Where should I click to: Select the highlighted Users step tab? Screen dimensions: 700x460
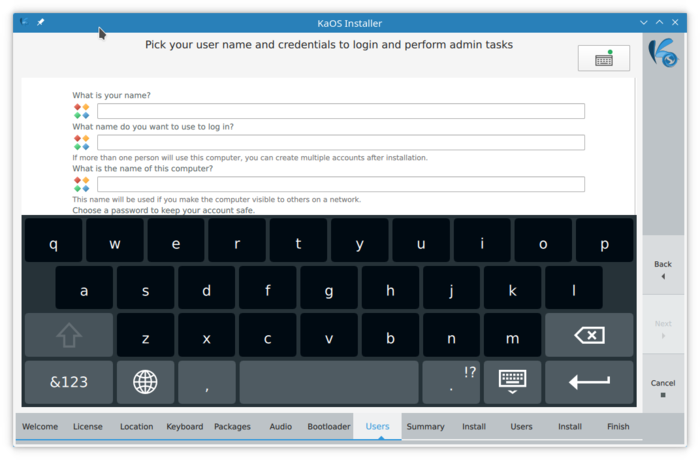point(377,427)
